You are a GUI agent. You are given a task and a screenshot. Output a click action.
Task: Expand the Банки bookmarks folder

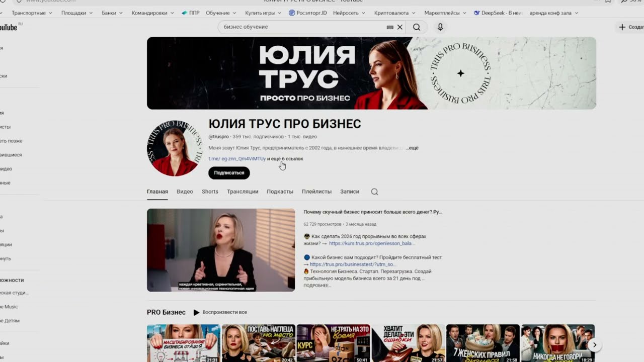click(112, 13)
